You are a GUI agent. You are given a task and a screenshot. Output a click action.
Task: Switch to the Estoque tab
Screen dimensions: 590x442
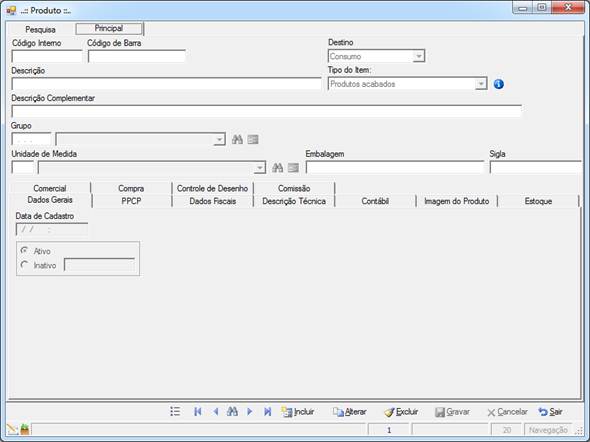[x=538, y=201]
